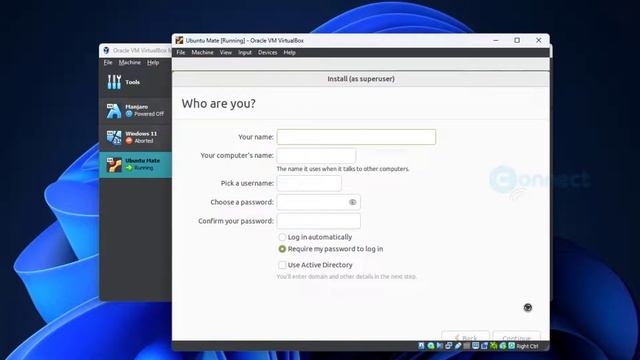Open the File menu in the VirtualBox Manager

[x=108, y=62]
